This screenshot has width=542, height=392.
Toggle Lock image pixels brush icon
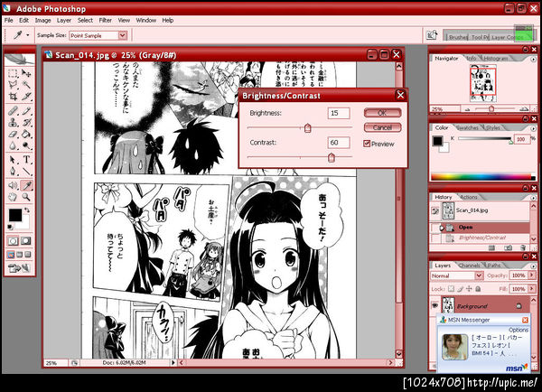[460, 289]
